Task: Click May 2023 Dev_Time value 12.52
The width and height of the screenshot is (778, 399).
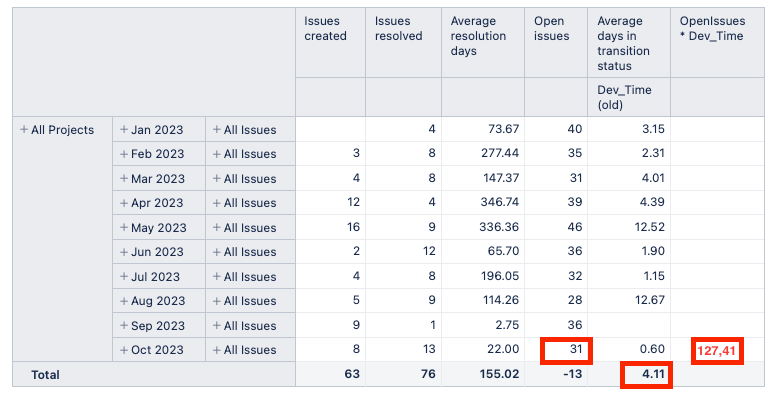Action: [649, 227]
